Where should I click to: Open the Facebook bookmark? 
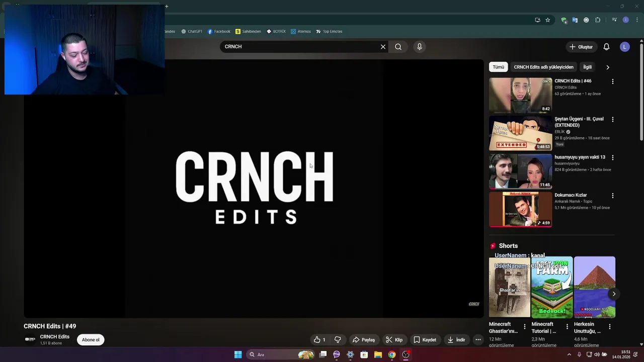pos(219,31)
